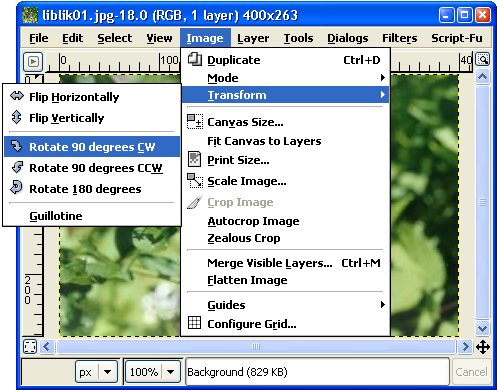The width and height of the screenshot is (497, 390).
Task: Open the Filters menu
Action: pos(399,38)
